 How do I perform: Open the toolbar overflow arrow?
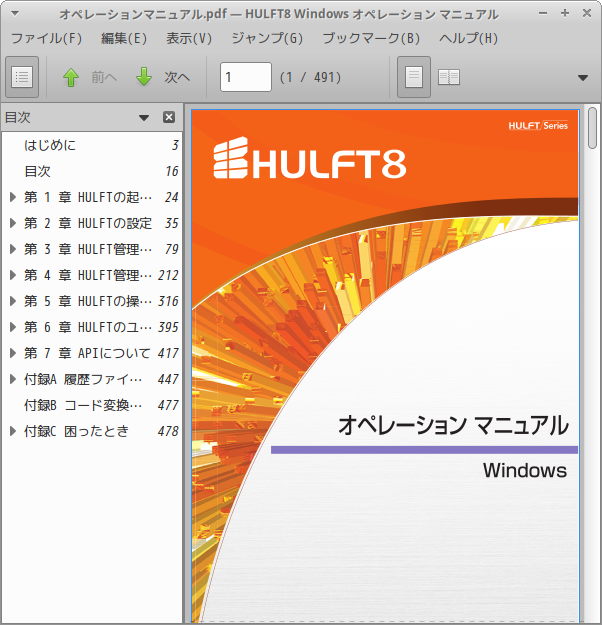click(583, 78)
